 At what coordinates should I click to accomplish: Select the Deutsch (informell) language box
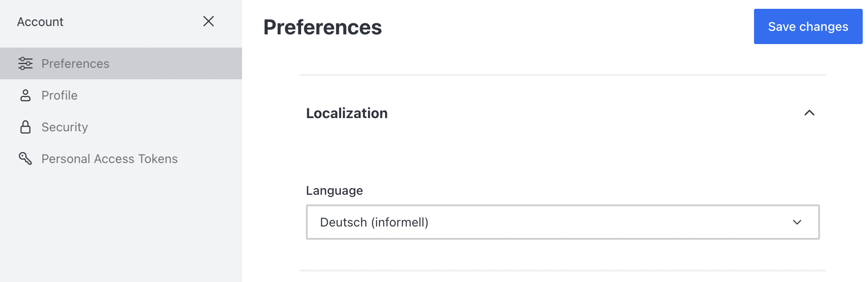563,222
